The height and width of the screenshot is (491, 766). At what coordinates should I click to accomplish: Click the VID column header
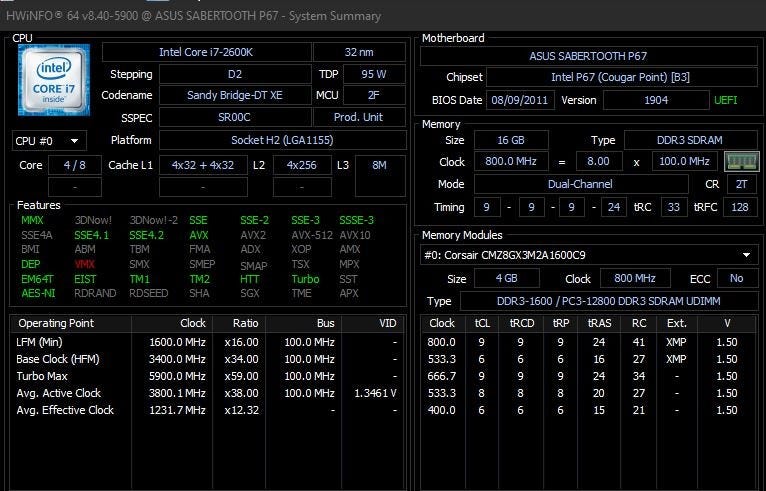(387, 323)
